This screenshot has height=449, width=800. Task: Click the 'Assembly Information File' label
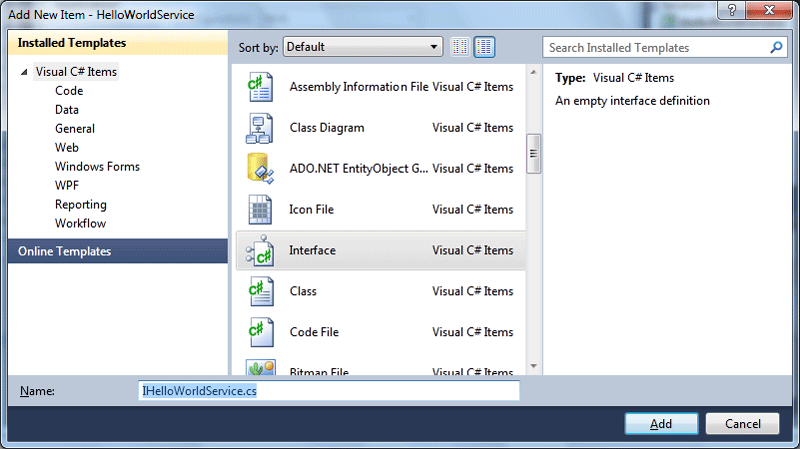[x=359, y=87]
